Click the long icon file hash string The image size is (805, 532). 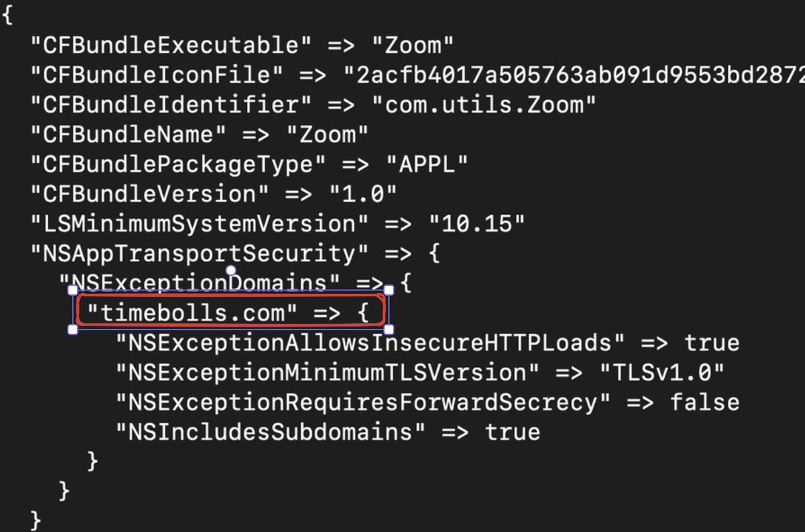[x=574, y=75]
